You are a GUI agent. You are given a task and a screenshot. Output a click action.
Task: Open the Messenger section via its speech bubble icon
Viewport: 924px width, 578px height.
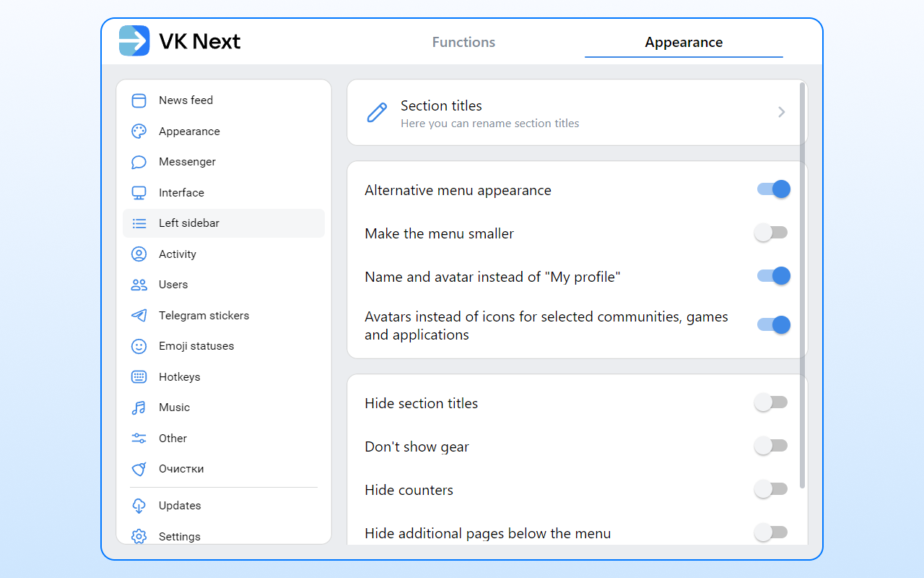(139, 162)
